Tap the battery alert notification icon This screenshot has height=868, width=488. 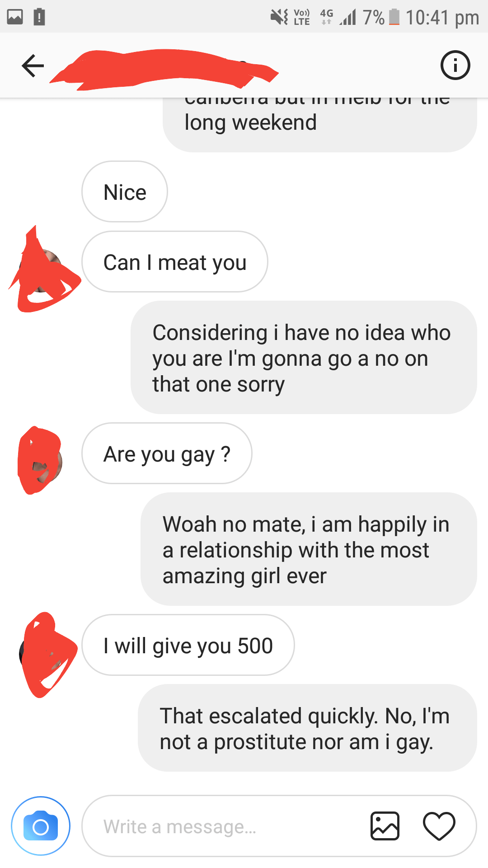pos(39,17)
